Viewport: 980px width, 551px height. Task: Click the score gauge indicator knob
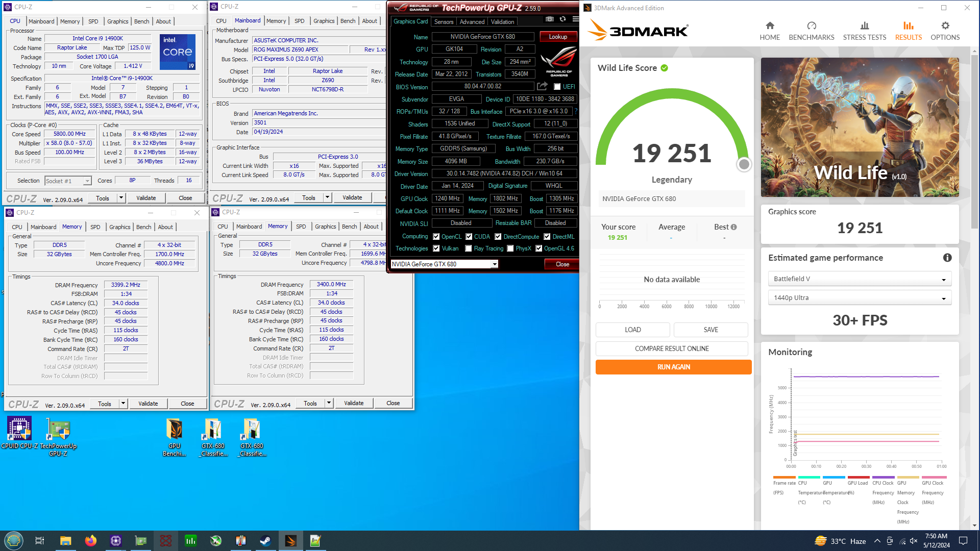coord(744,164)
